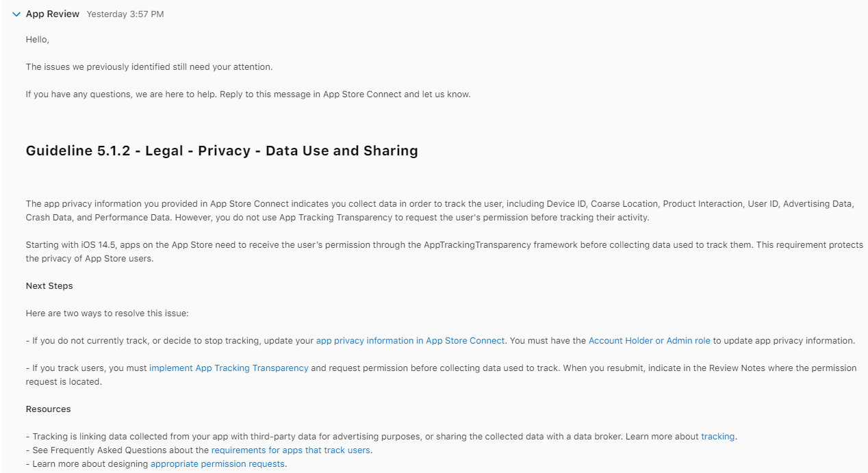
Task: Click the Hello greeting line
Action: coord(38,40)
